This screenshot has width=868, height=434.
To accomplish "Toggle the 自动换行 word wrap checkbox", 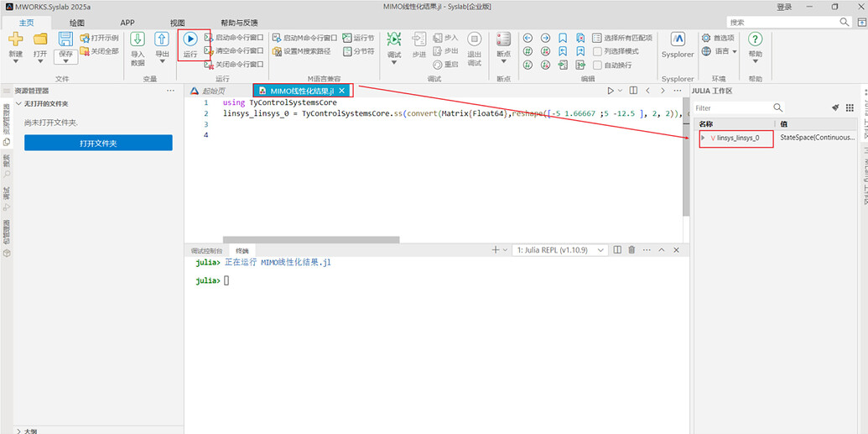I will click(x=597, y=65).
